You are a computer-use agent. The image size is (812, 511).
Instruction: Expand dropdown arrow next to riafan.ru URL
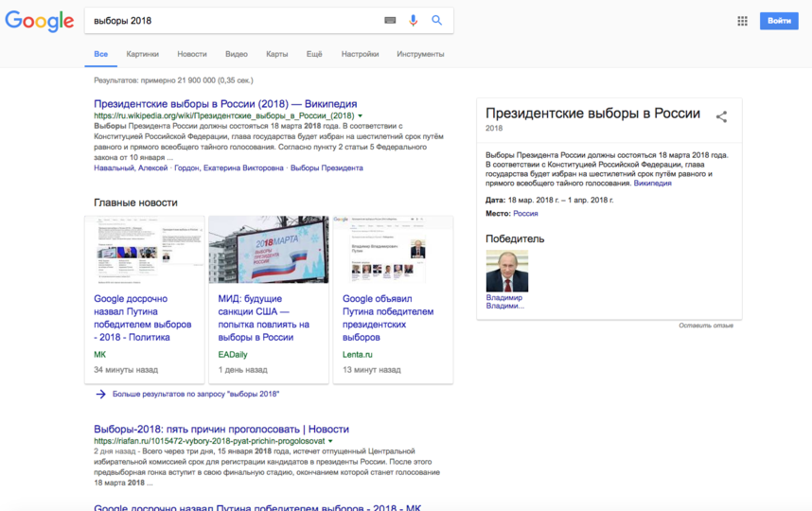[x=330, y=441]
